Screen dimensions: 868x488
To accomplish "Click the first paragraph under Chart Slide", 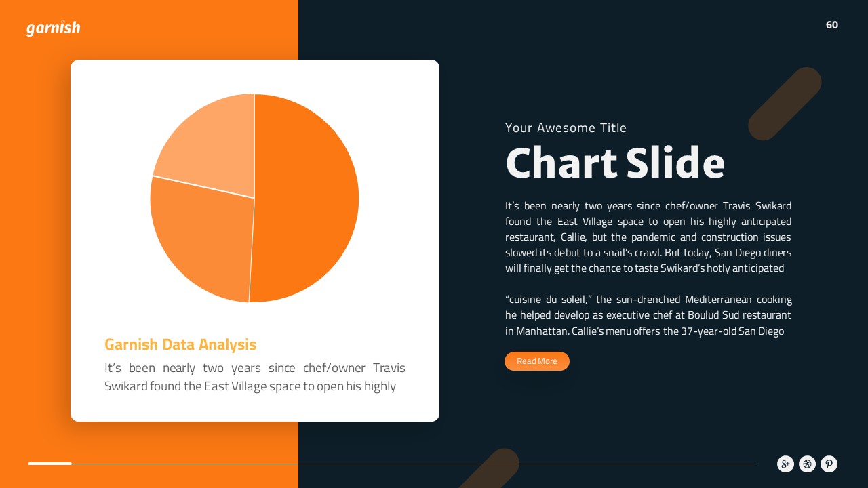I will point(648,237).
